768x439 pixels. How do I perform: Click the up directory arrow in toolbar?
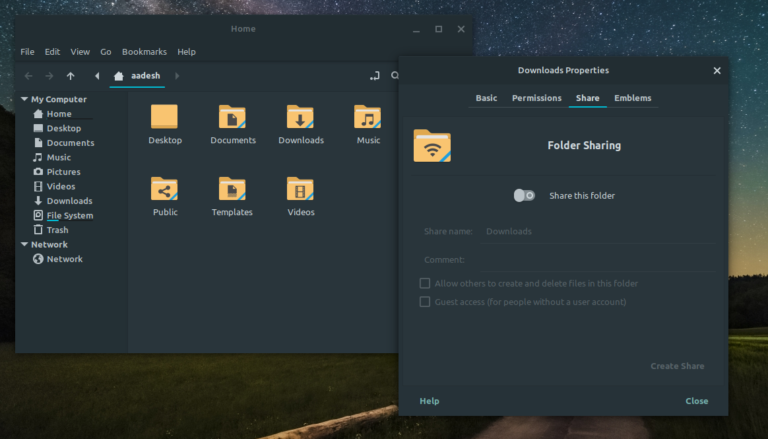pyautogui.click(x=70, y=76)
